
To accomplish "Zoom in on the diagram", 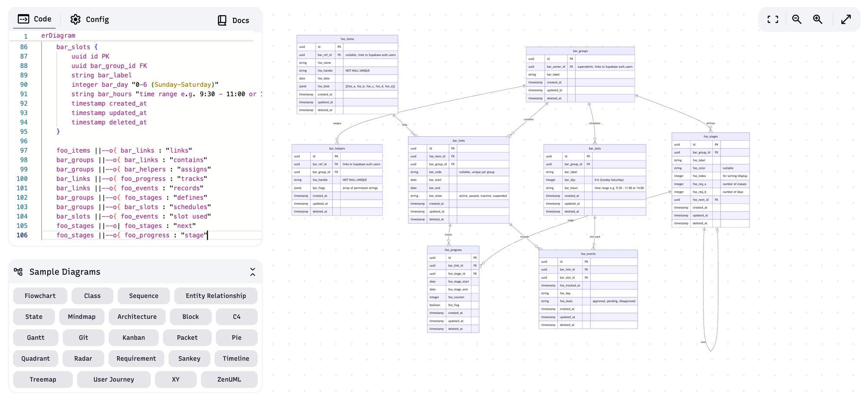I will [x=818, y=20].
